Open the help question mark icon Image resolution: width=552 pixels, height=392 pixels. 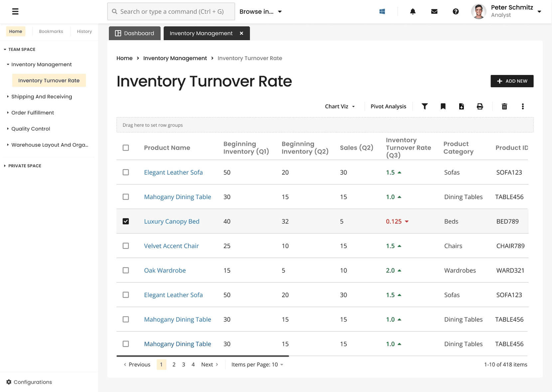click(x=456, y=12)
